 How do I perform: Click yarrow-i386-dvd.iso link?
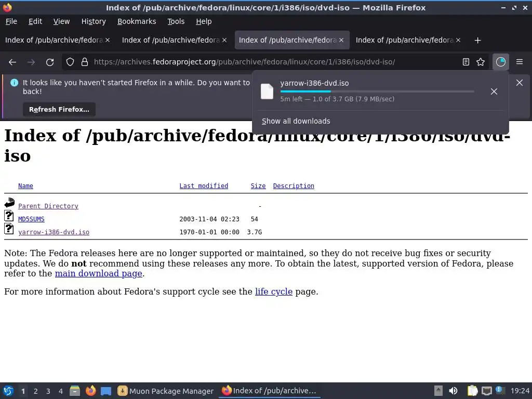click(54, 232)
